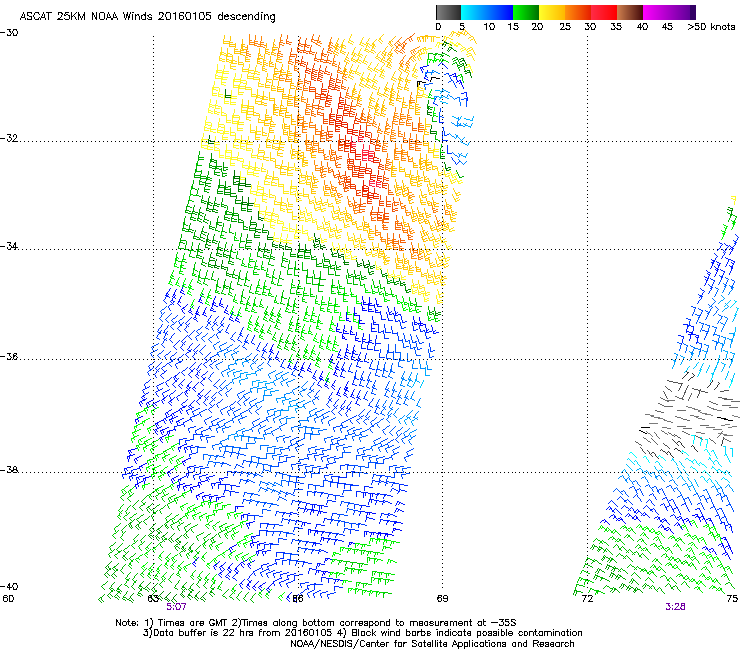
Task: Click the '-38' latitude axis label
Action: point(9,470)
